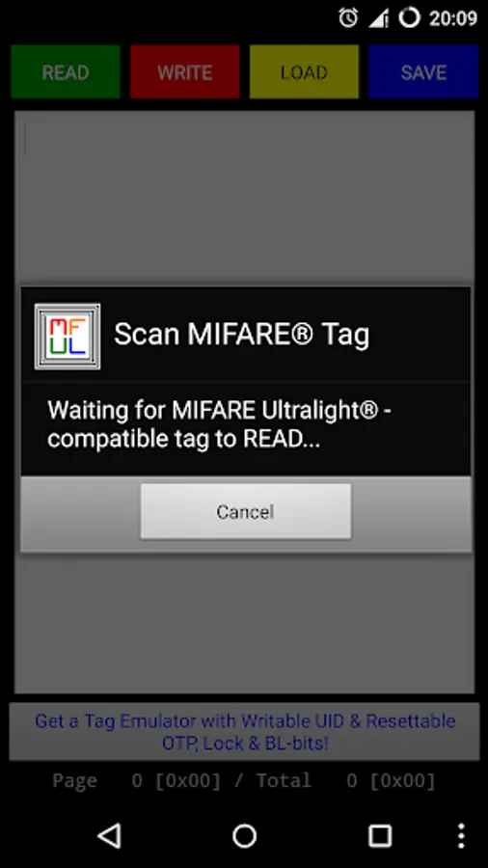Tap the alarm clock status icon
488x868 pixels.
coord(348,18)
